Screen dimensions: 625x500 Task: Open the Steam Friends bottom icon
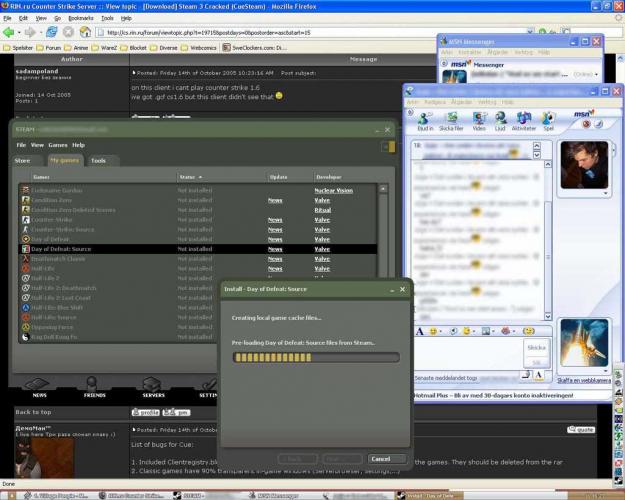95,386
